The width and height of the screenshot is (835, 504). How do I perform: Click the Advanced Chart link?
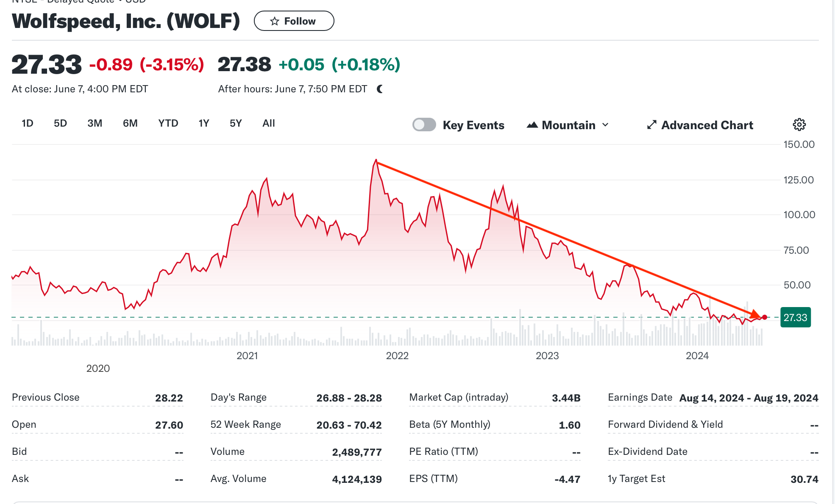pyautogui.click(x=707, y=125)
